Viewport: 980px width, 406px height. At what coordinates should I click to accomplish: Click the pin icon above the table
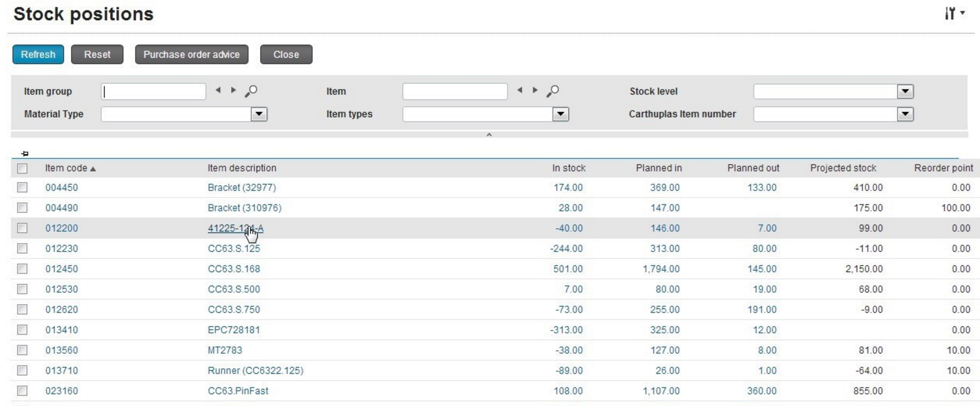pos(25,154)
